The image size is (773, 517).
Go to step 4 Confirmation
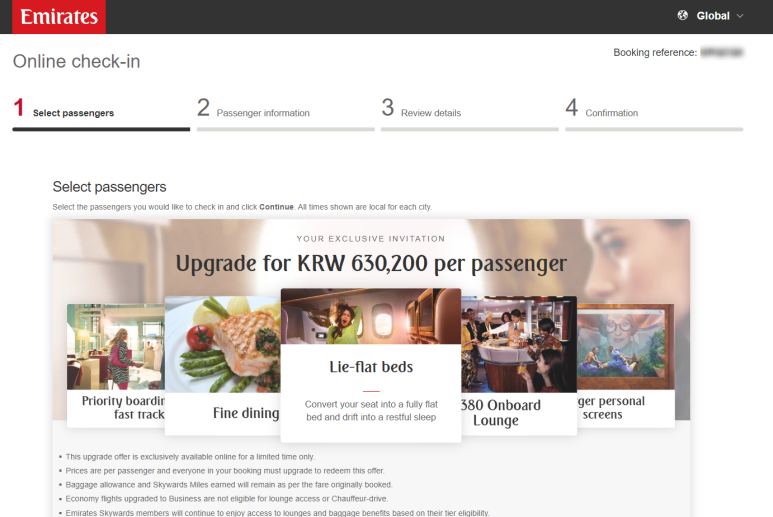point(654,114)
